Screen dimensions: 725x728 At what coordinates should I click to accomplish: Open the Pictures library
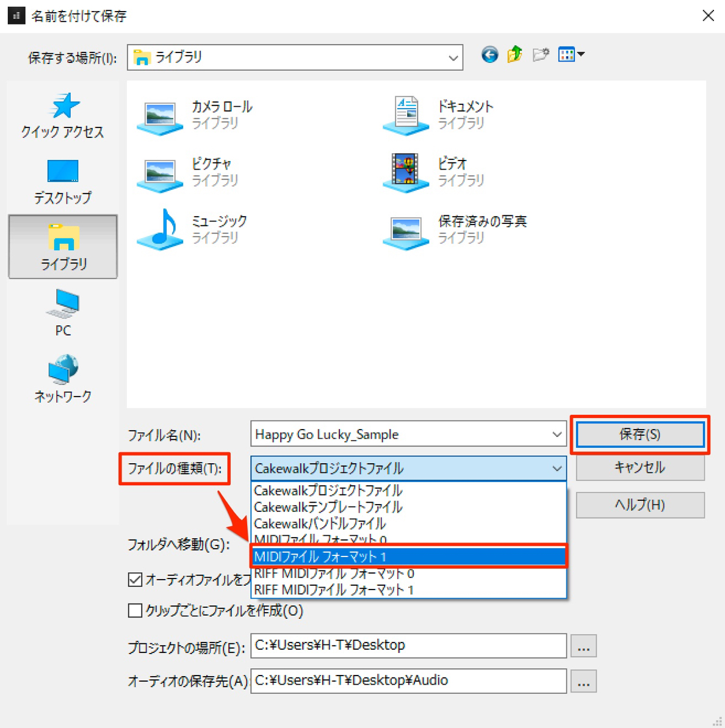pyautogui.click(x=188, y=172)
